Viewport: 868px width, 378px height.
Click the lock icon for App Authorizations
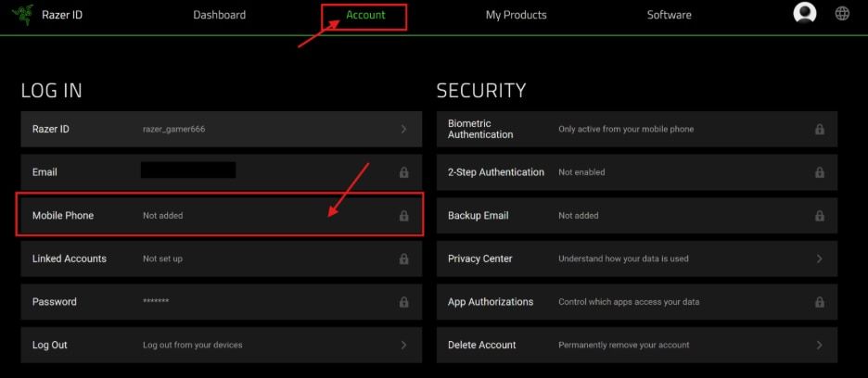(819, 302)
